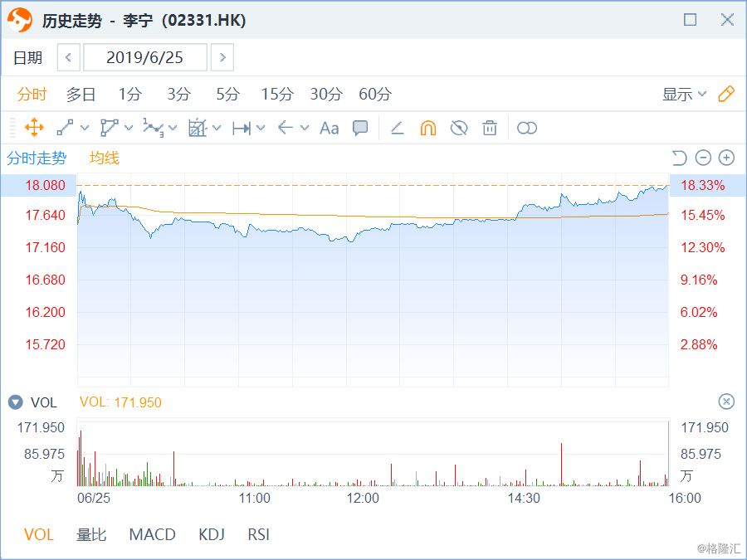Select the MACD indicator tab
747x560 pixels.
(153, 534)
